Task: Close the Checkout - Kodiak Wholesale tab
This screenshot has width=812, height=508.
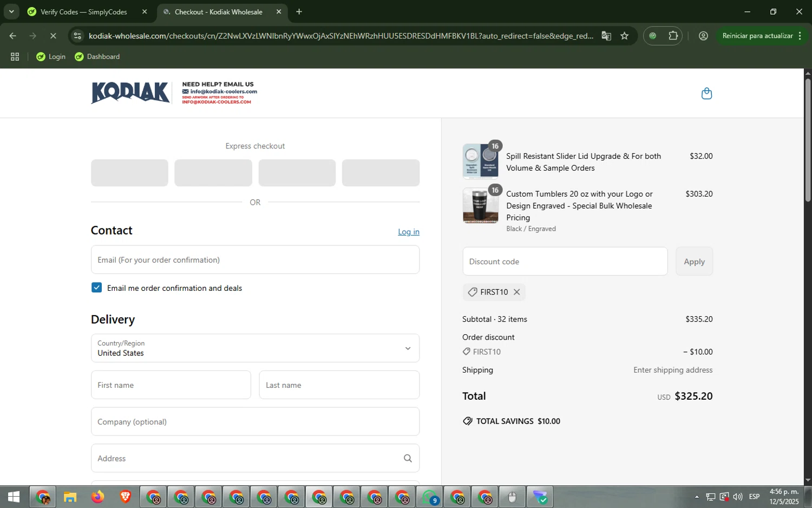Action: tap(279, 11)
